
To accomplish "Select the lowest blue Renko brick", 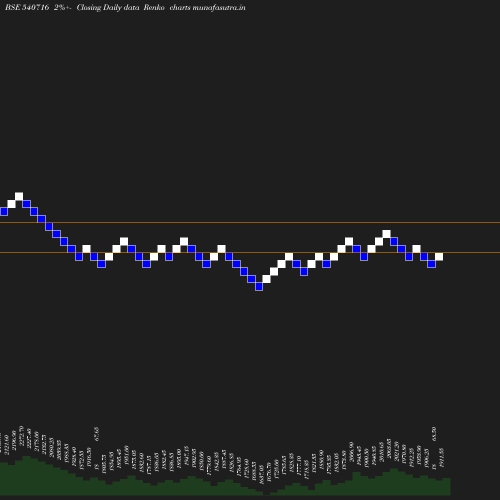I will click(259, 287).
